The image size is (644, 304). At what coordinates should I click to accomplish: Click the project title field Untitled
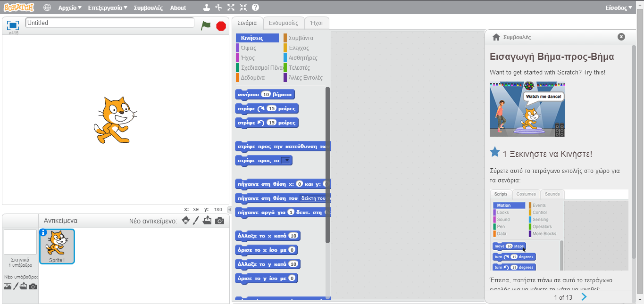(109, 23)
